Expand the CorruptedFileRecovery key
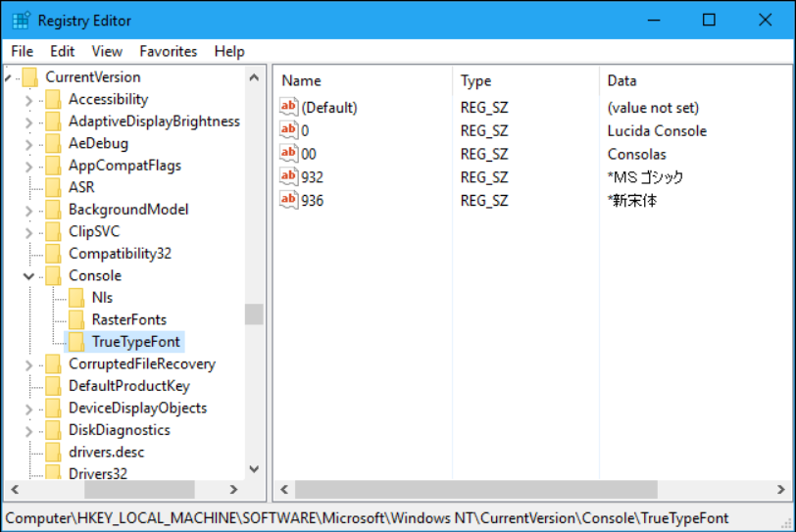 coord(29,365)
